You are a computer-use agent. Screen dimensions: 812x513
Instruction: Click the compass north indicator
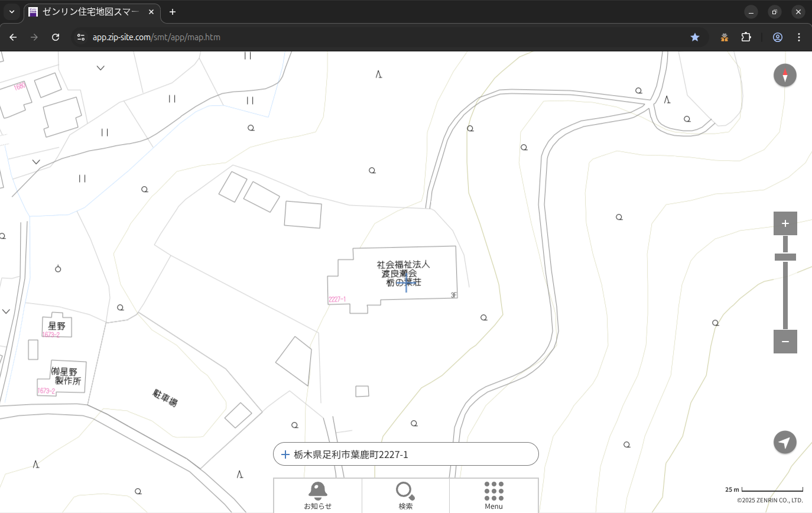(x=785, y=76)
